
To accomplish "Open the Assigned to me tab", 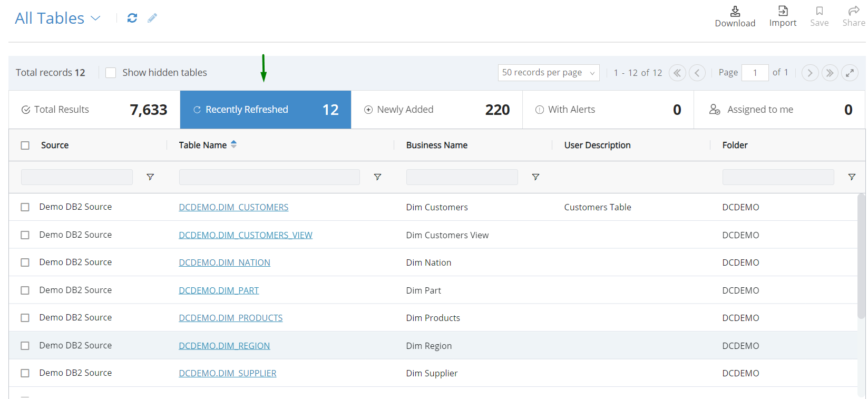I will coord(779,110).
